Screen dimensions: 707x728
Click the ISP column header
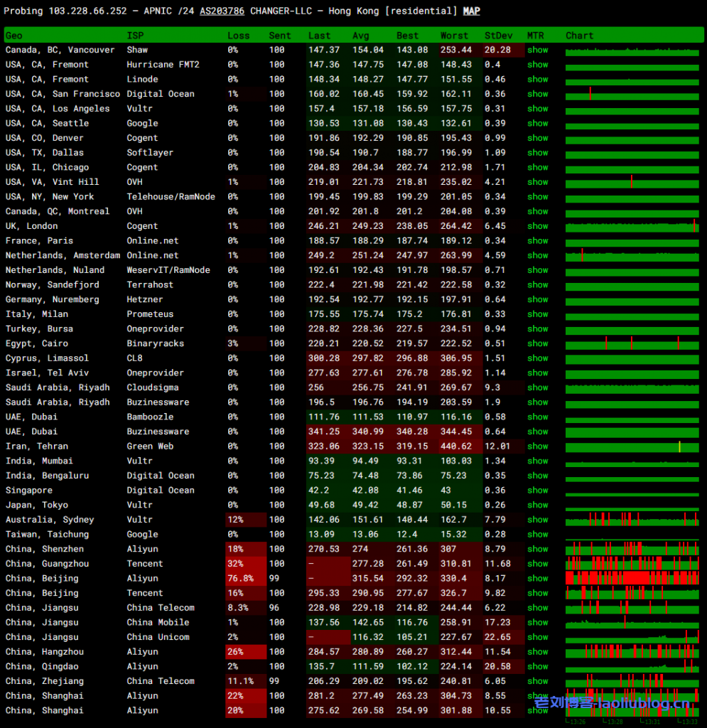click(135, 36)
